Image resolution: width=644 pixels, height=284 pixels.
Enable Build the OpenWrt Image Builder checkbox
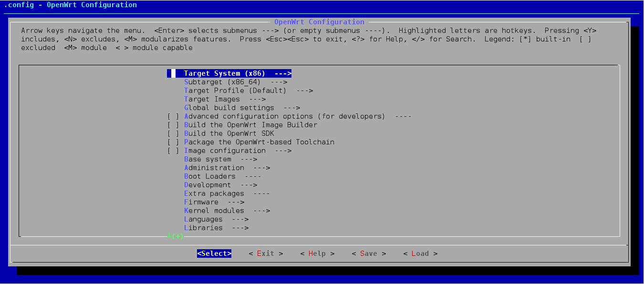[173, 125]
